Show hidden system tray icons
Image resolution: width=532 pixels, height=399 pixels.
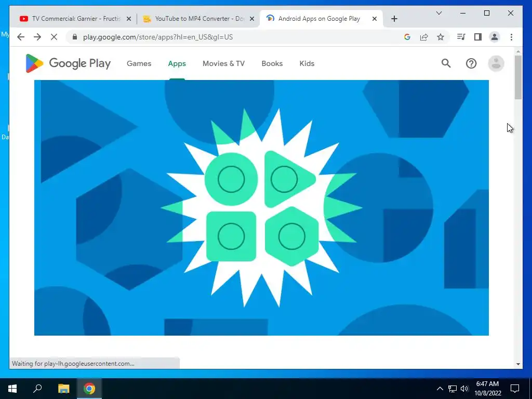click(440, 389)
